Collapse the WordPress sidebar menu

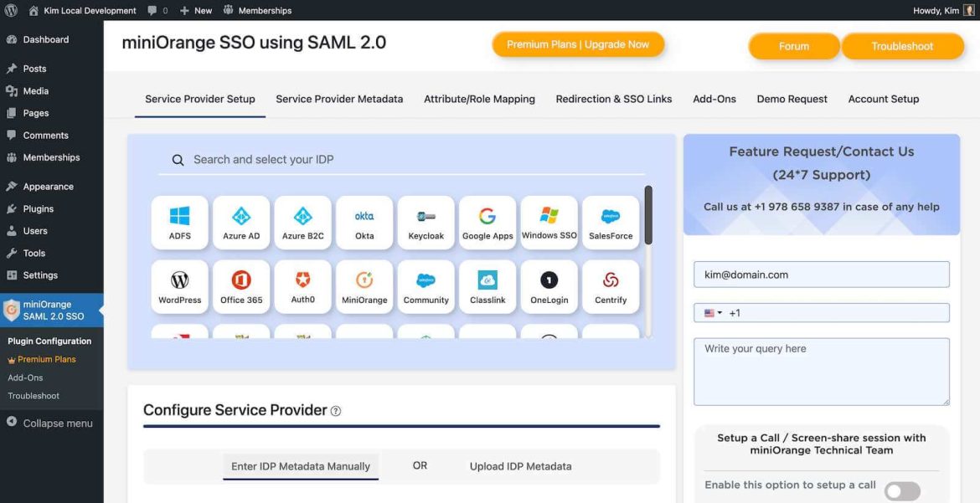[50, 423]
